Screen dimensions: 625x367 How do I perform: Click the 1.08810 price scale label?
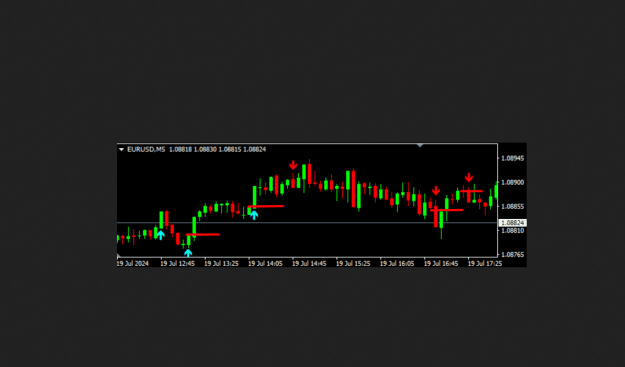pos(513,230)
